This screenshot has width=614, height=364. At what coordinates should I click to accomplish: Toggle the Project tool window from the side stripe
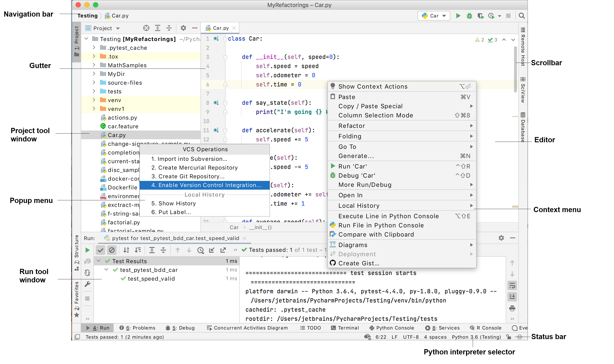coord(77,42)
